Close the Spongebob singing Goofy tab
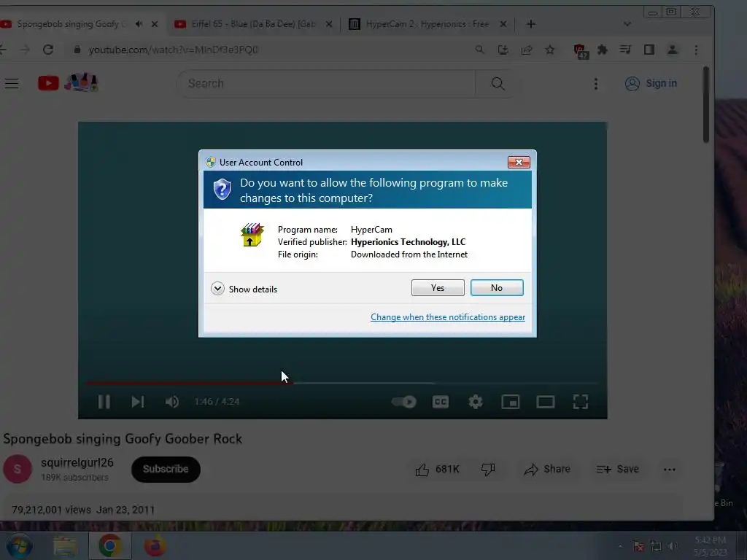Image resolution: width=747 pixels, height=560 pixels. pos(155,24)
